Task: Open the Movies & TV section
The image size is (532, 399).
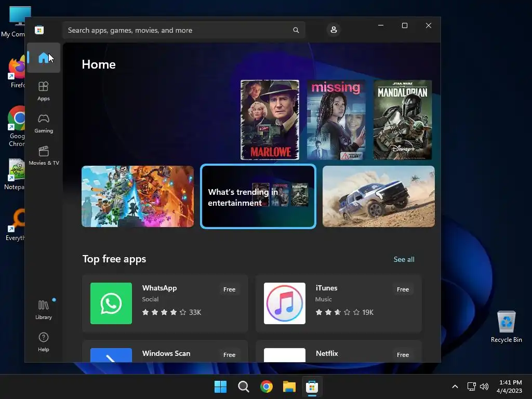Action: point(44,155)
